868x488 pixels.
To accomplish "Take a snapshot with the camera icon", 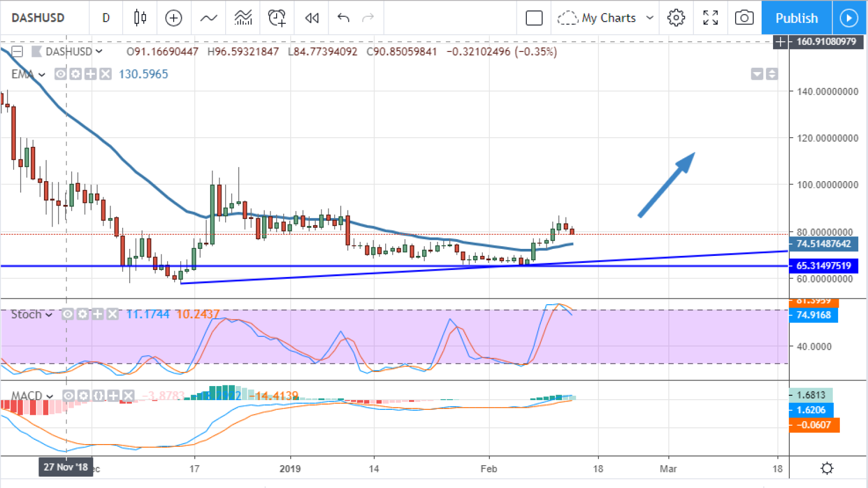I will (x=744, y=18).
